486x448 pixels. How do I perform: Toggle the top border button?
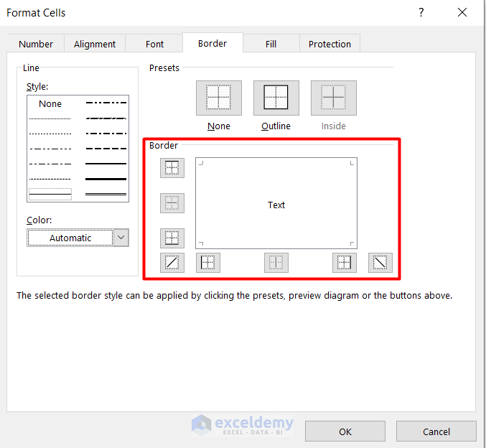(172, 168)
